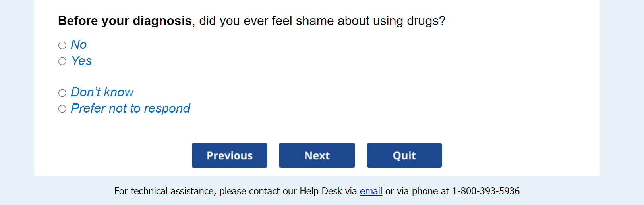Select the "No" radio button circle
644x205 pixels.
(x=62, y=45)
